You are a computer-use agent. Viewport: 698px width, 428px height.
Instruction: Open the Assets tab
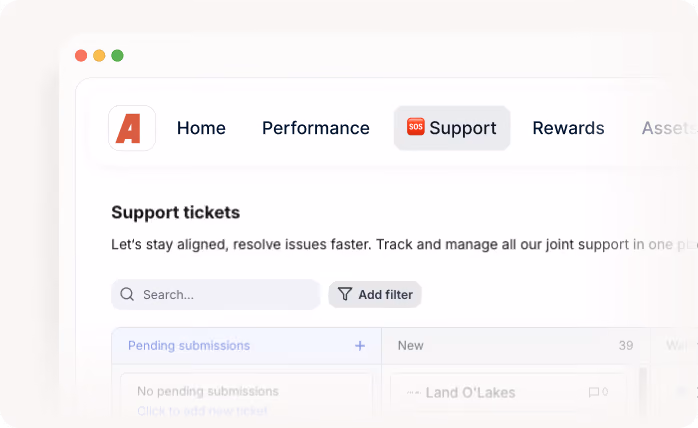click(669, 128)
